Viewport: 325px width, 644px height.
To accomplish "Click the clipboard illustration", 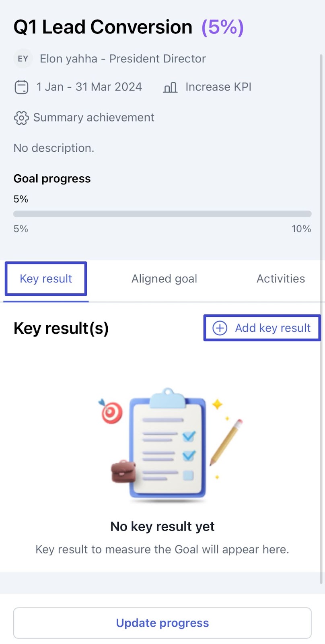I will [x=168, y=444].
